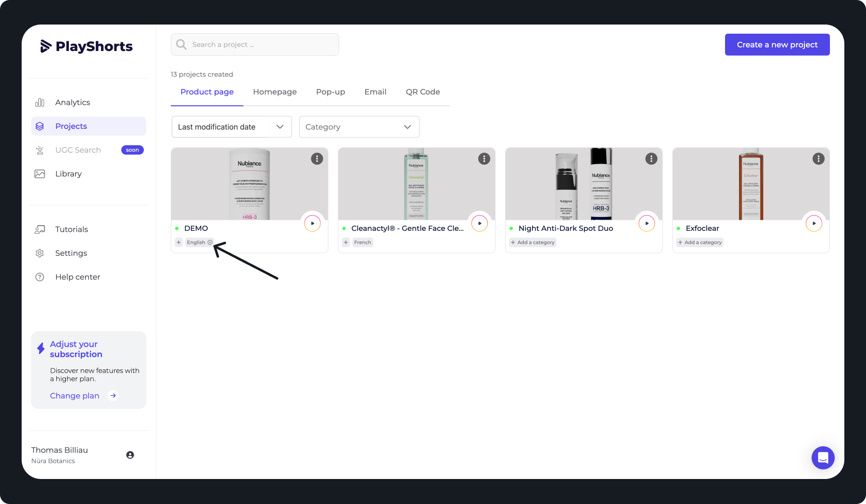Switch to the Product page tab
The height and width of the screenshot is (504, 866).
click(207, 92)
